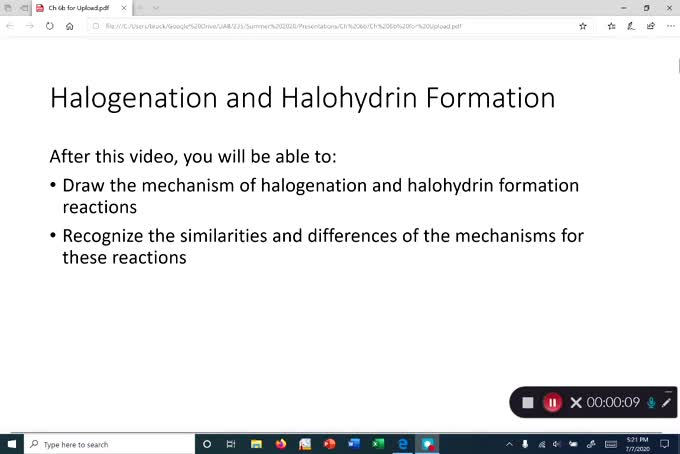Refresh the PDF page
The width and height of the screenshot is (680, 454).
pos(49,26)
